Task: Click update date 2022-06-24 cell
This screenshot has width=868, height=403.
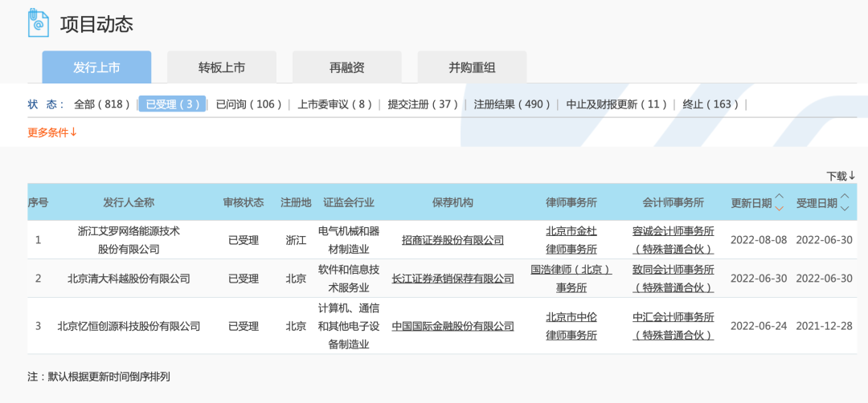Action: [x=759, y=326]
